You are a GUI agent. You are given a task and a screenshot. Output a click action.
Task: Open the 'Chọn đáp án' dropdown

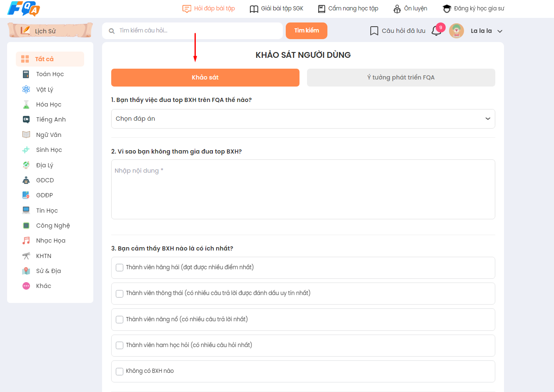pyautogui.click(x=303, y=119)
